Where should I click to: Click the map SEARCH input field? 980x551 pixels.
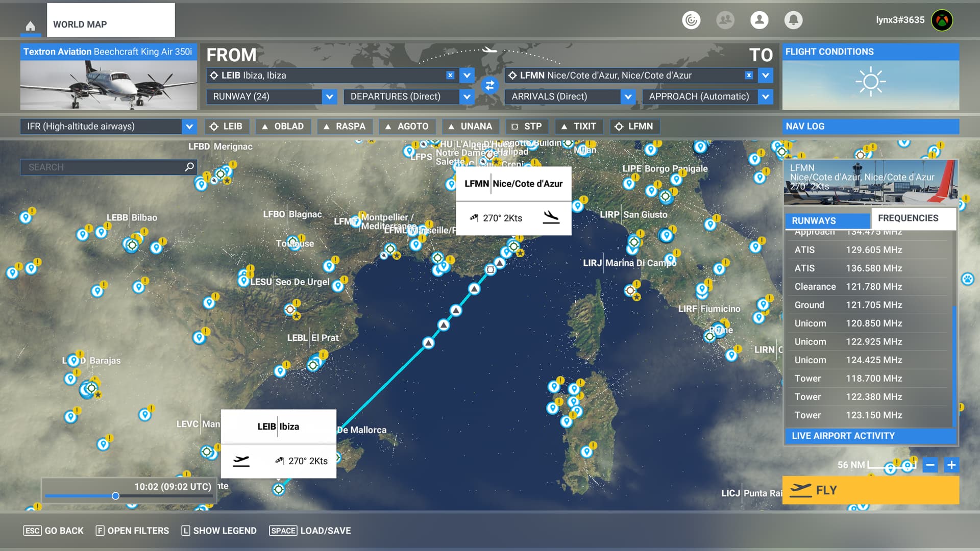click(102, 167)
